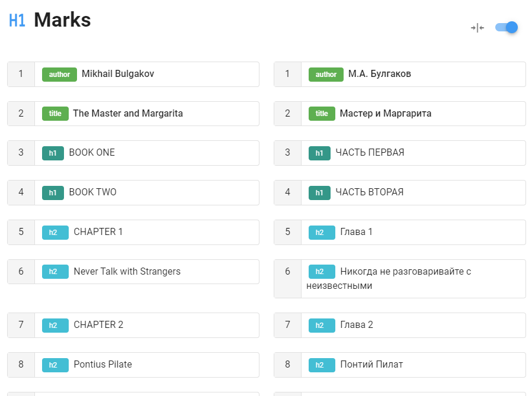Click the Marks page heading
Viewport: 532px width, 396px height.
tap(62, 20)
